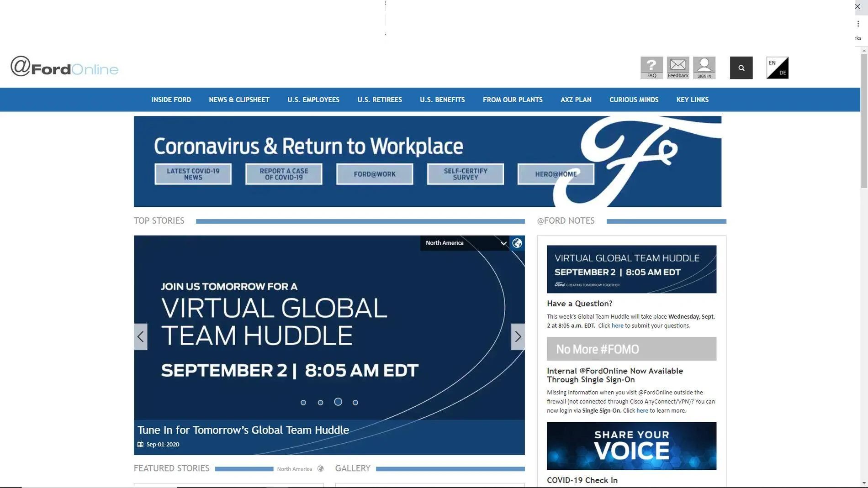Image resolution: width=868 pixels, height=488 pixels.
Task: Open Inside Ford menu
Action: [x=171, y=100]
